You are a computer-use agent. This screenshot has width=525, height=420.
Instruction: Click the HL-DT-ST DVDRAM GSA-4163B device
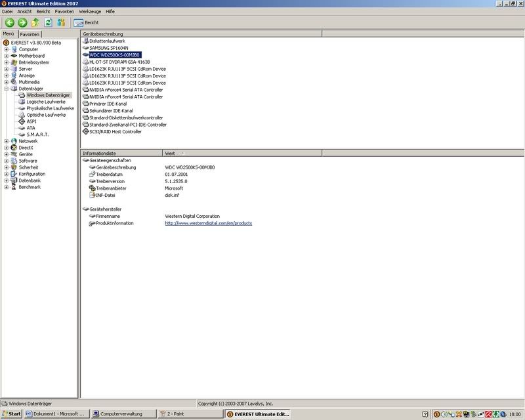[x=124, y=62]
